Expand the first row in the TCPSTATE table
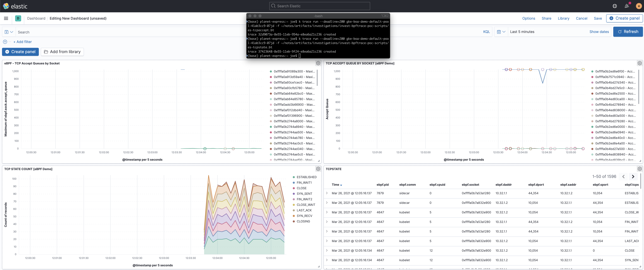Viewport: 644px width, 270px height. tap(327, 193)
